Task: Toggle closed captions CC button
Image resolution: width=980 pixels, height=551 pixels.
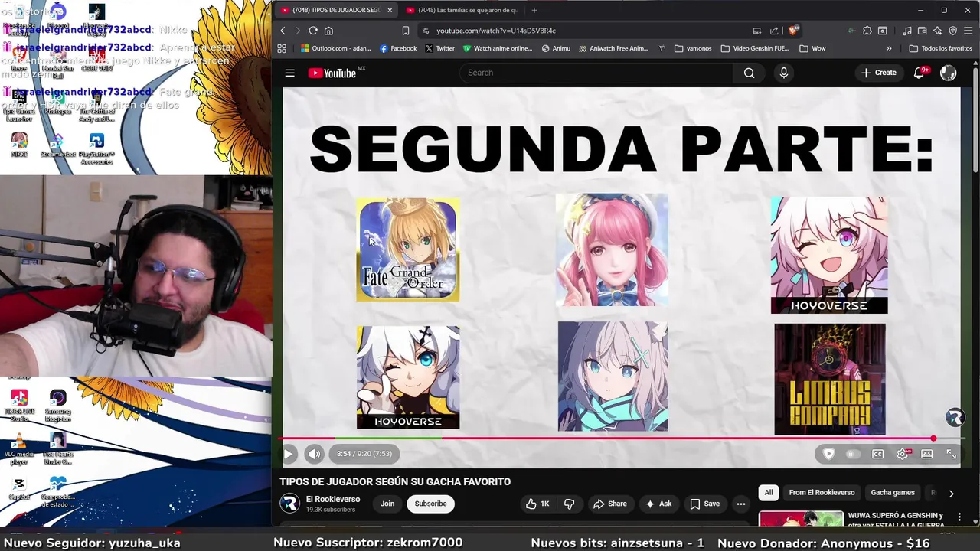Action: pyautogui.click(x=878, y=454)
